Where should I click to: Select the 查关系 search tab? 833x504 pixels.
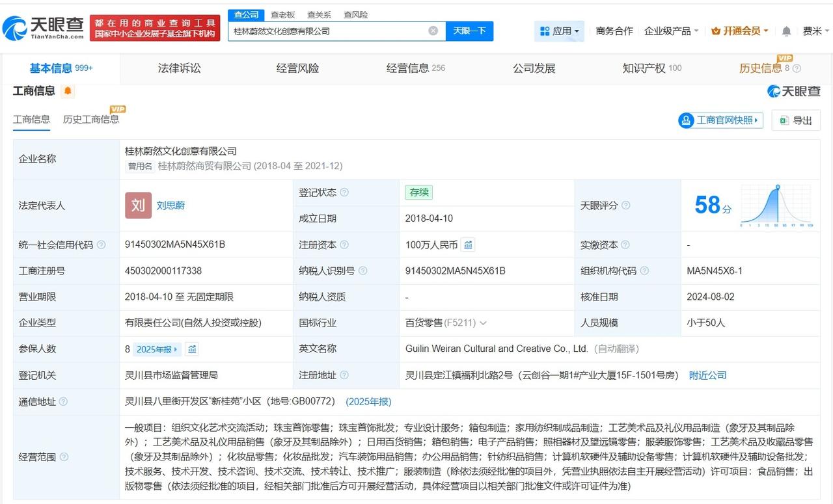click(319, 14)
